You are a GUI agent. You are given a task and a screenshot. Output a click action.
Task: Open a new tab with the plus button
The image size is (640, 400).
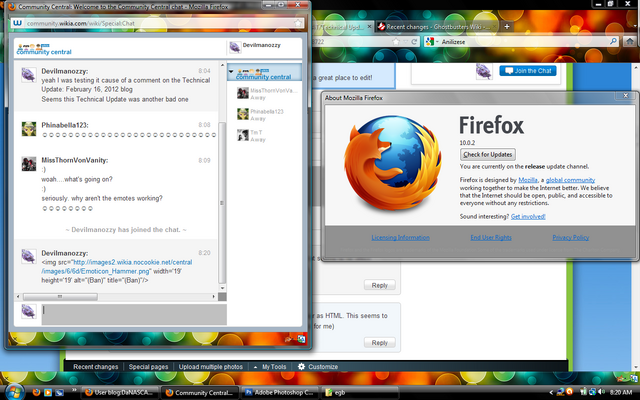[x=507, y=27]
